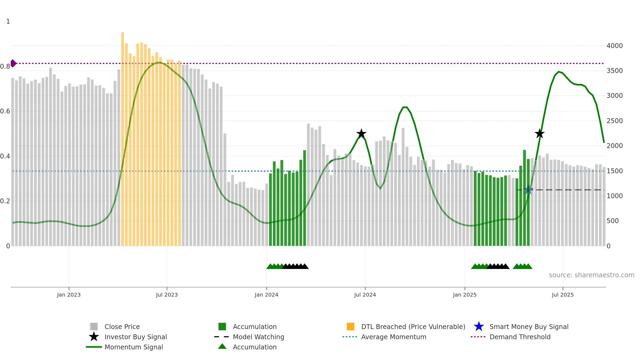This screenshot has width=644, height=362.
Task: Click the blue star on the chart
Action: 528,190
